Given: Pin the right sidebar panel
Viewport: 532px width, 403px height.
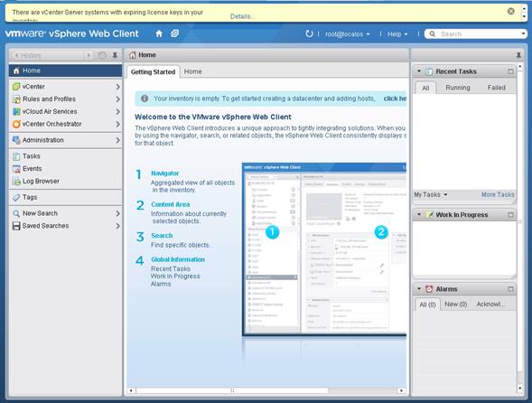Looking at the screenshot, I should click(518, 55).
